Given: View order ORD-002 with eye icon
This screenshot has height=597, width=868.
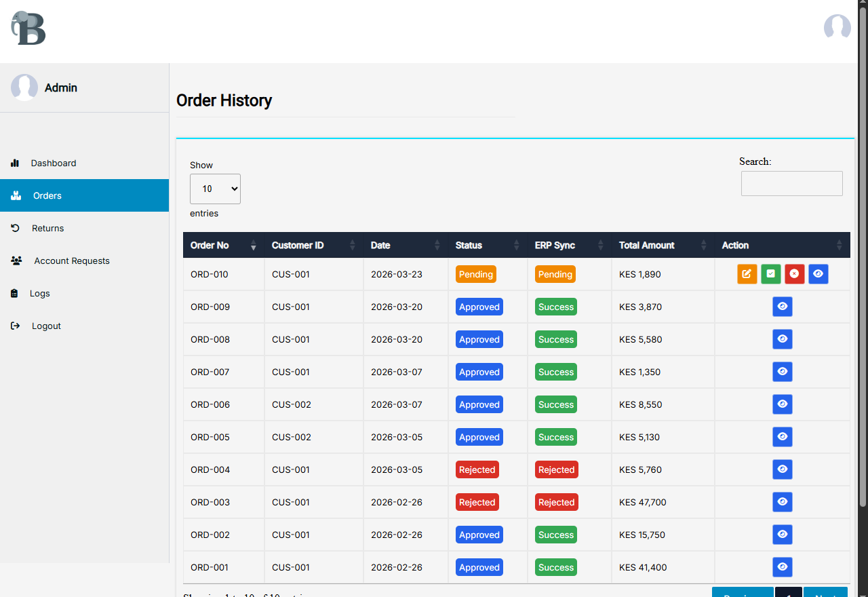Looking at the screenshot, I should tap(783, 535).
